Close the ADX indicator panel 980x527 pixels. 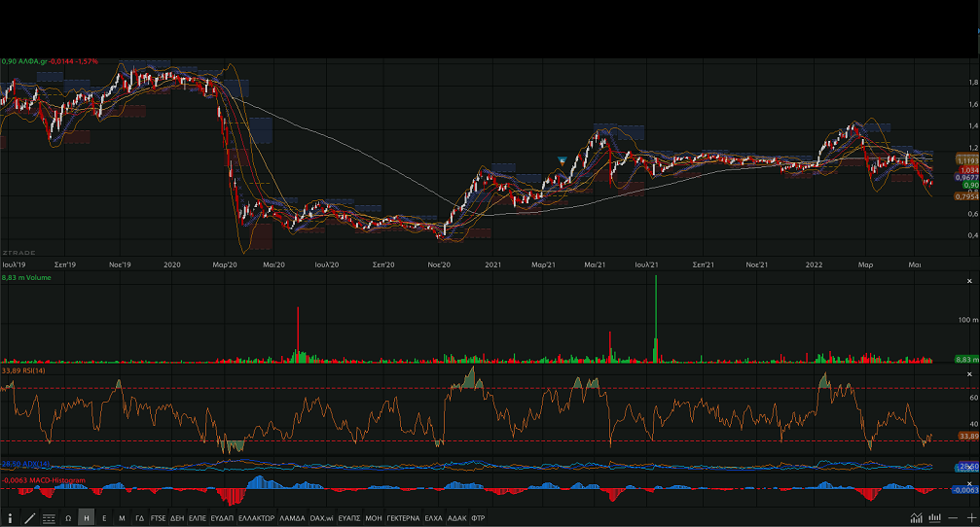(x=967, y=465)
